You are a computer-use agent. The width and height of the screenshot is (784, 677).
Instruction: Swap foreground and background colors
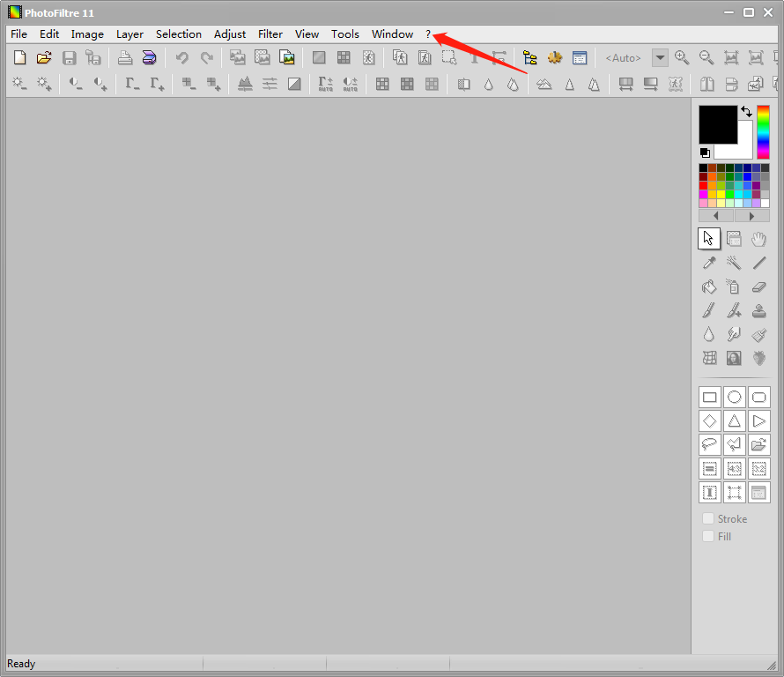(746, 111)
